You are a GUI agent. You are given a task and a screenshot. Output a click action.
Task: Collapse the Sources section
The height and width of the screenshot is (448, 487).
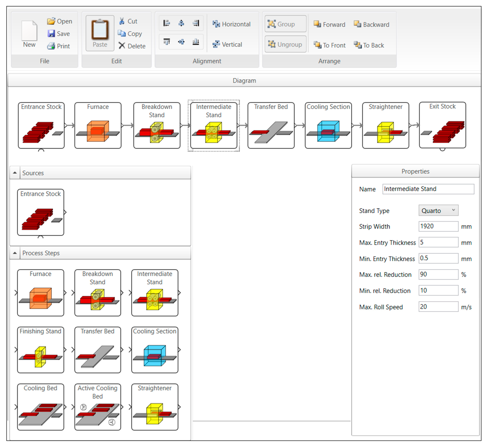point(15,173)
